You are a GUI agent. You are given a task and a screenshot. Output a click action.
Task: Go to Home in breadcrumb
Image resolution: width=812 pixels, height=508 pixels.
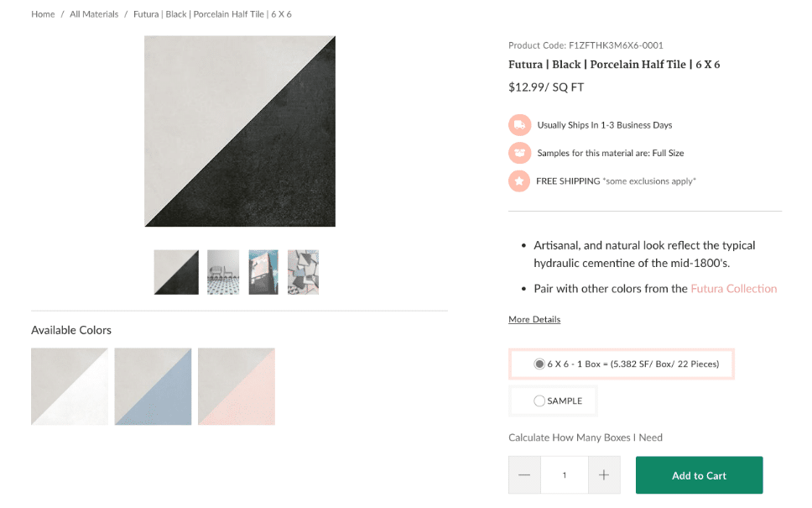(43, 14)
